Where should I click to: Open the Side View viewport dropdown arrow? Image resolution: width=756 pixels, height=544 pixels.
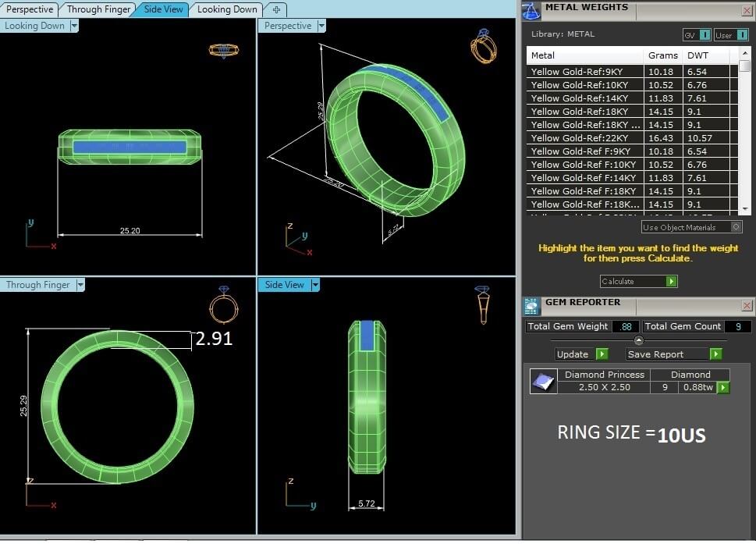pyautogui.click(x=315, y=285)
